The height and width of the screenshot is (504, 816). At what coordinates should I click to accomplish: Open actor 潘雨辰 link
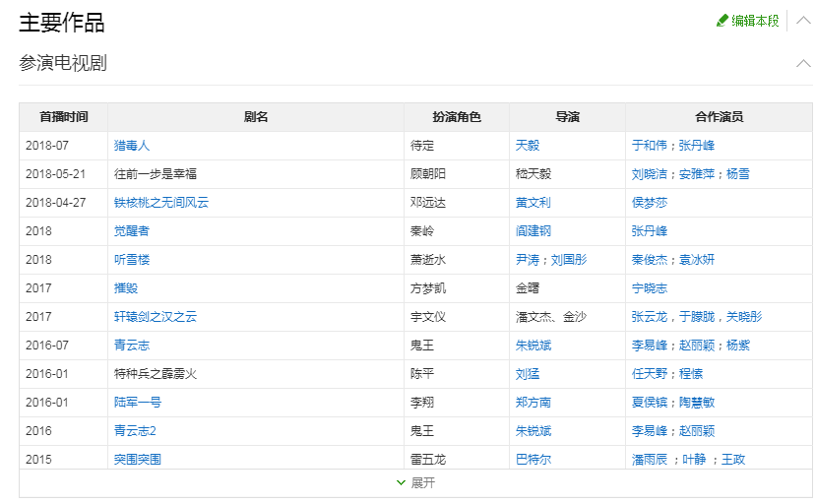click(x=649, y=460)
